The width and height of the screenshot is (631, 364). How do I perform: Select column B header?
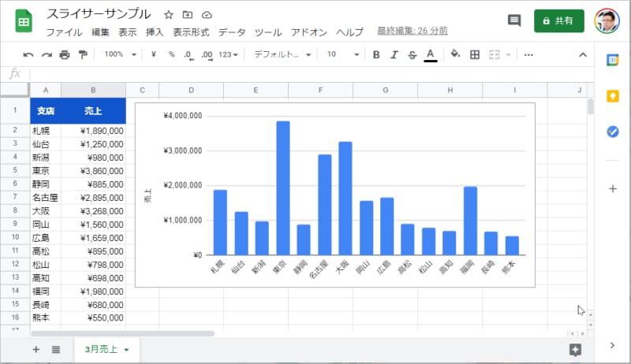point(93,90)
